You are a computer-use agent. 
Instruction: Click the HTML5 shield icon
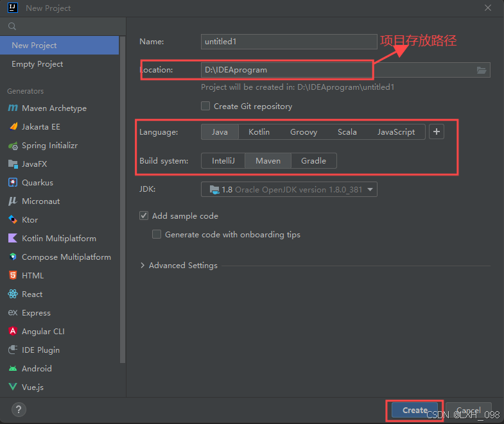tap(13, 275)
